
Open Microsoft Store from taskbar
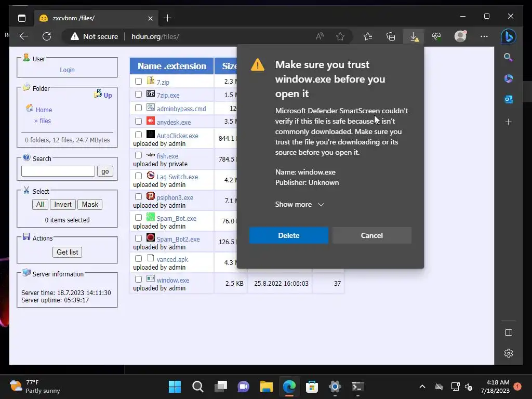(x=312, y=387)
